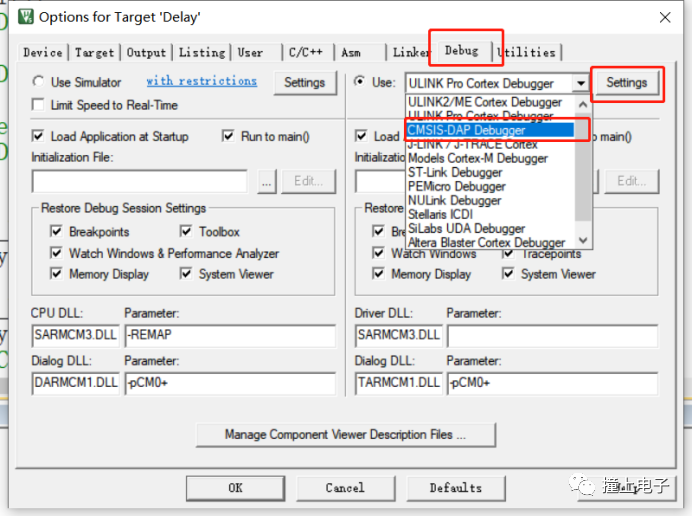Screen dimensions: 692x516
Task: Click CPU DLL field SARMCM3.DLL
Action: [x=75, y=335]
